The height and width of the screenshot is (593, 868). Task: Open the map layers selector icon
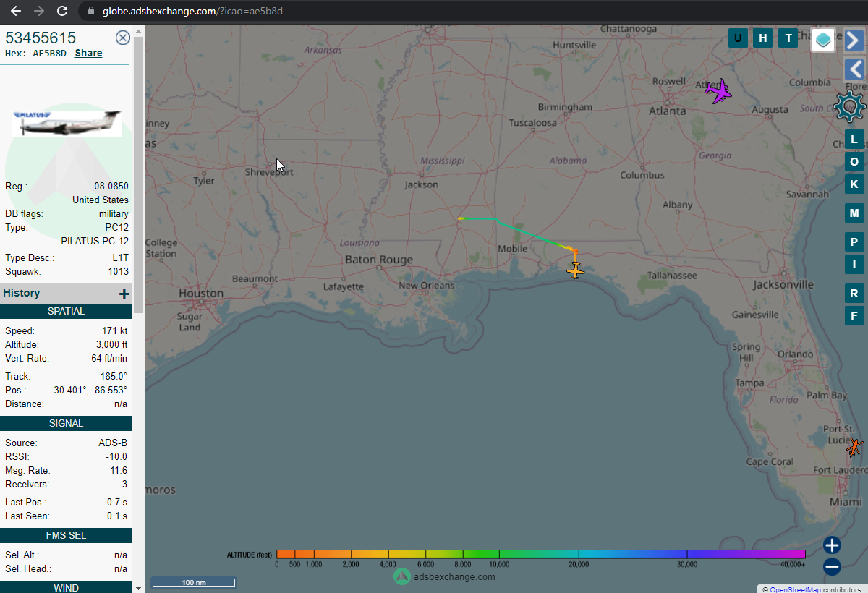(823, 40)
